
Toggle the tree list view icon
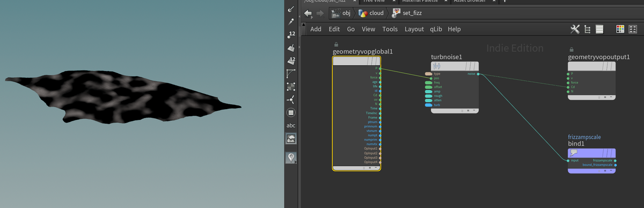[588, 29]
